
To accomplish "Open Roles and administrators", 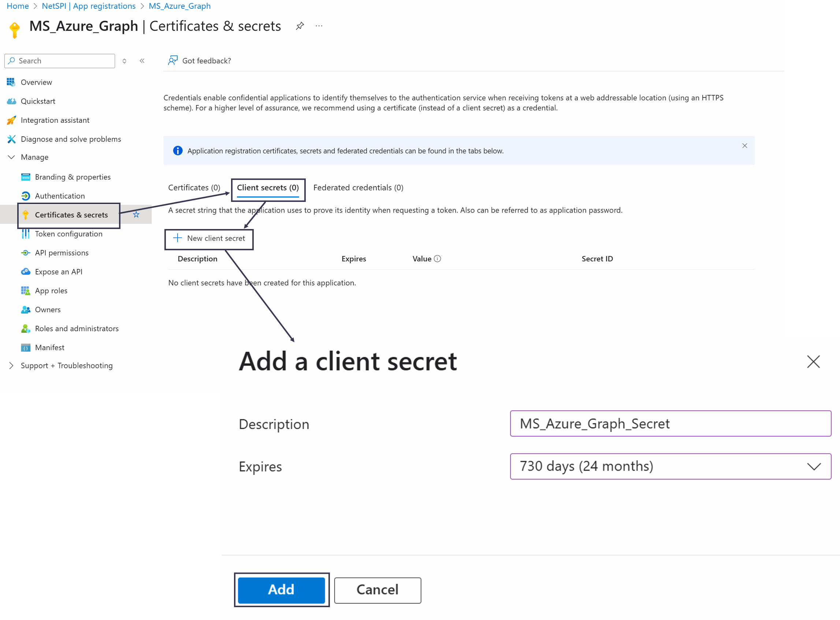I will (77, 329).
